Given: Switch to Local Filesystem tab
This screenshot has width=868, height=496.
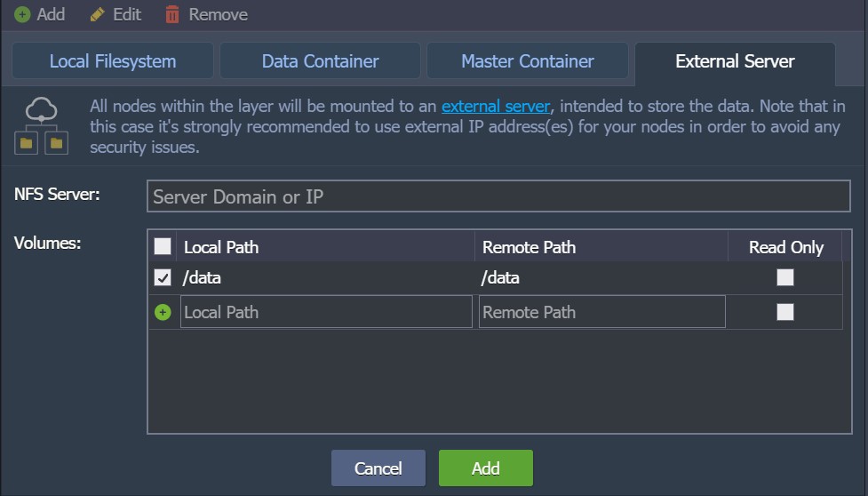Looking at the screenshot, I should click(x=112, y=61).
